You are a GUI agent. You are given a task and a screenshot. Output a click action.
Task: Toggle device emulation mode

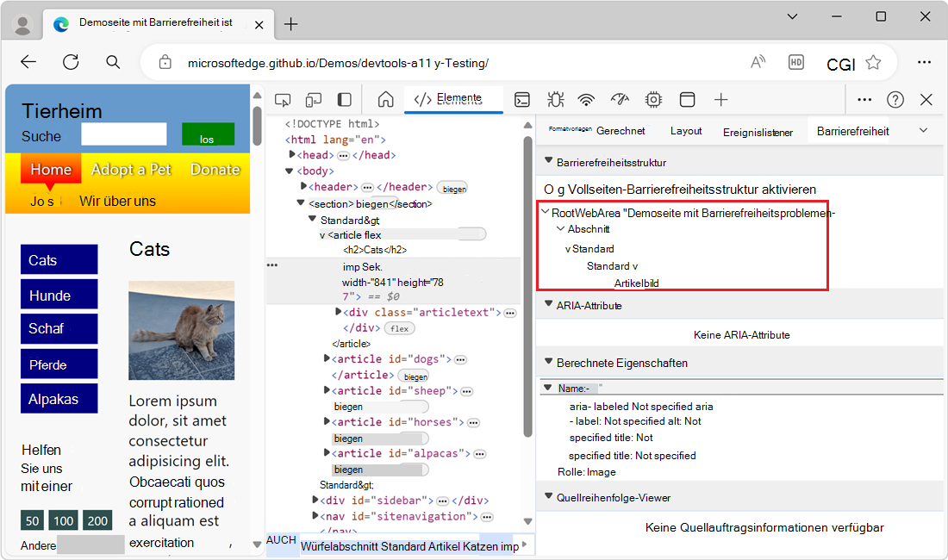click(314, 100)
